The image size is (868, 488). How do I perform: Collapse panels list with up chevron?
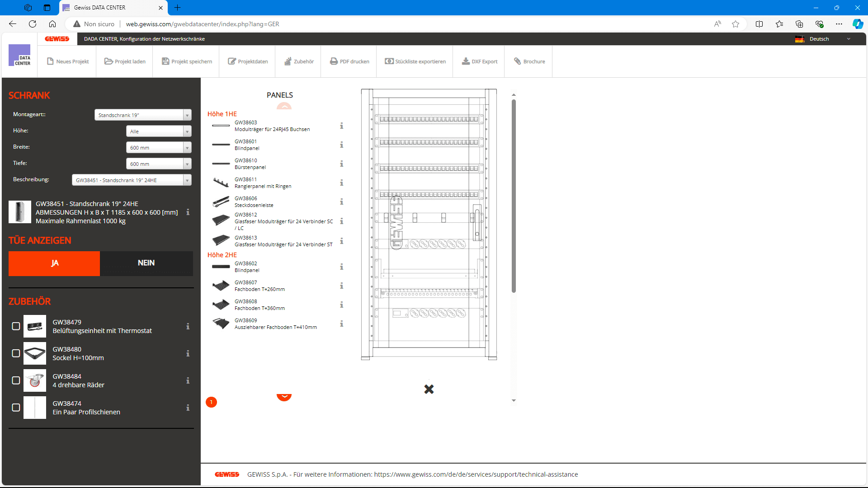(284, 106)
